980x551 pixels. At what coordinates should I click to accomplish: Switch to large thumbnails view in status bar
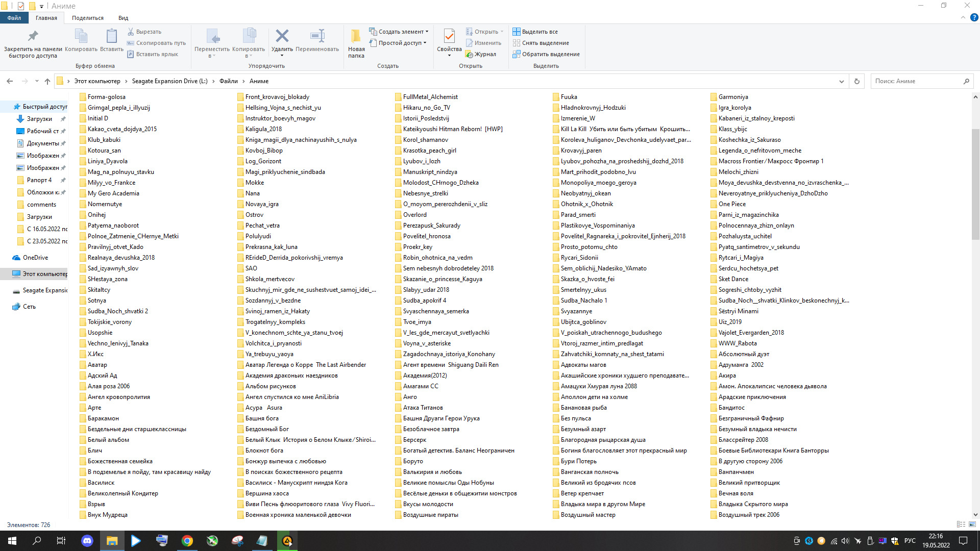972,524
